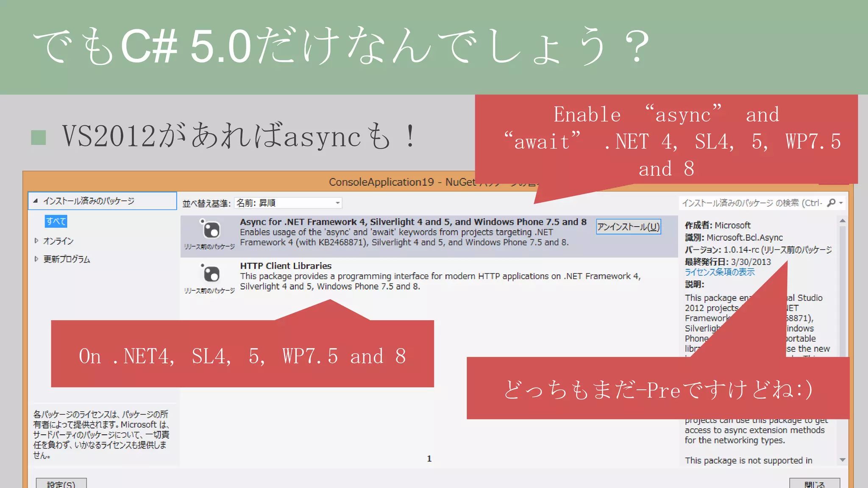Open the 並べ替え基準 sort order dropdown
868x488 pixels.
(288, 203)
